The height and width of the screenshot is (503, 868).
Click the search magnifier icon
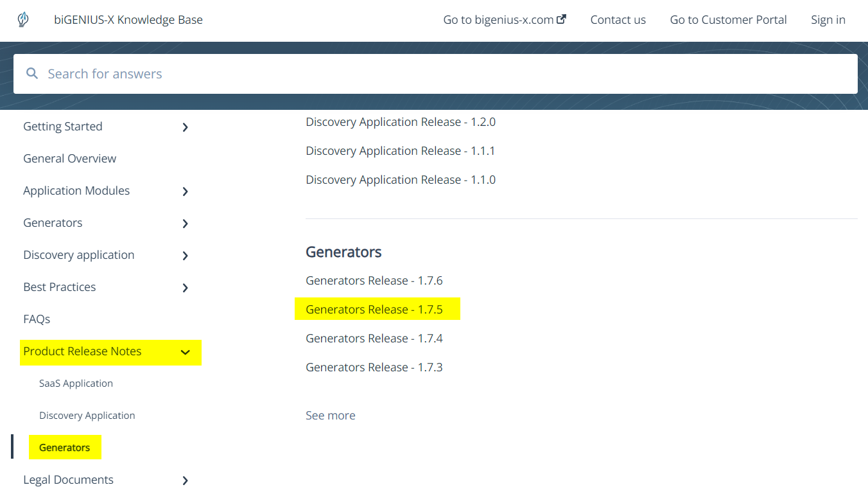pyautogui.click(x=32, y=74)
